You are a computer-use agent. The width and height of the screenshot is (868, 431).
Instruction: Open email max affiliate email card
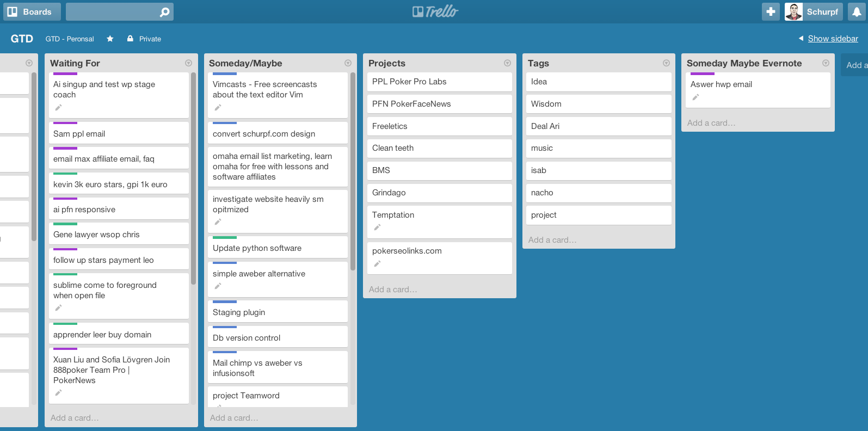[x=119, y=158]
